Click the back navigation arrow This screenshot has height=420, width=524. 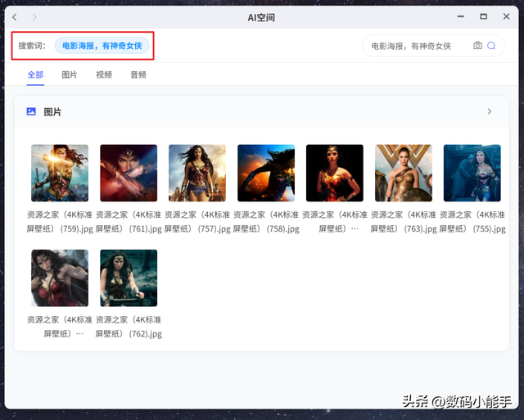point(15,17)
